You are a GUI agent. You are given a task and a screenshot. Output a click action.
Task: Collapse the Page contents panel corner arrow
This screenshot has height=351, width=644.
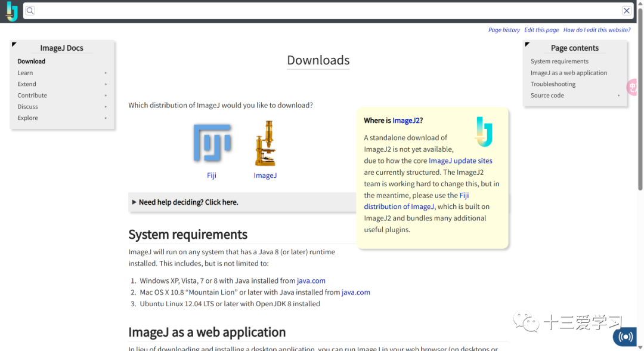[527, 44]
